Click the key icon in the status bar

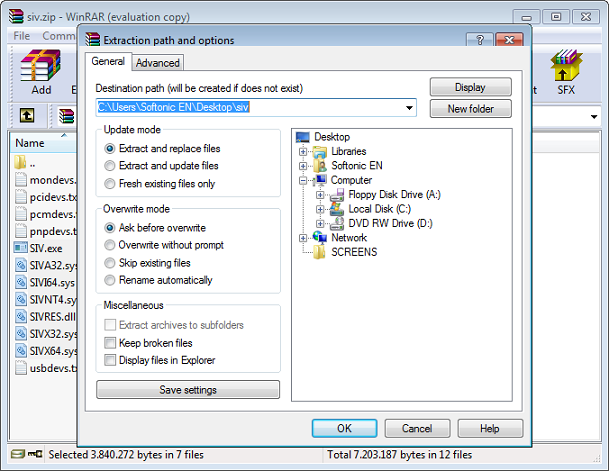click(35, 454)
